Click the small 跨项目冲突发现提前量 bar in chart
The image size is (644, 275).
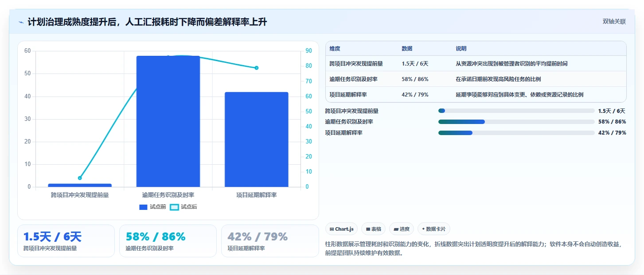pyautogui.click(x=80, y=185)
